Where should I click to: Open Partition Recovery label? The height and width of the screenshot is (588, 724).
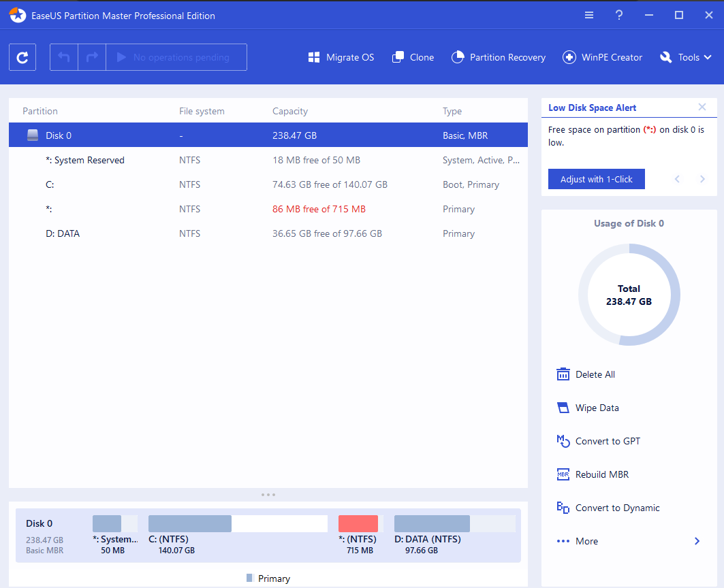pos(507,57)
